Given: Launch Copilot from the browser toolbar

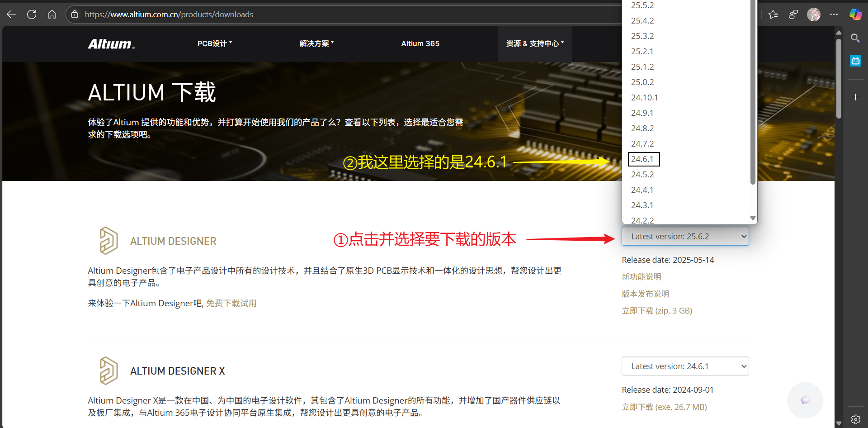Looking at the screenshot, I should (855, 14).
